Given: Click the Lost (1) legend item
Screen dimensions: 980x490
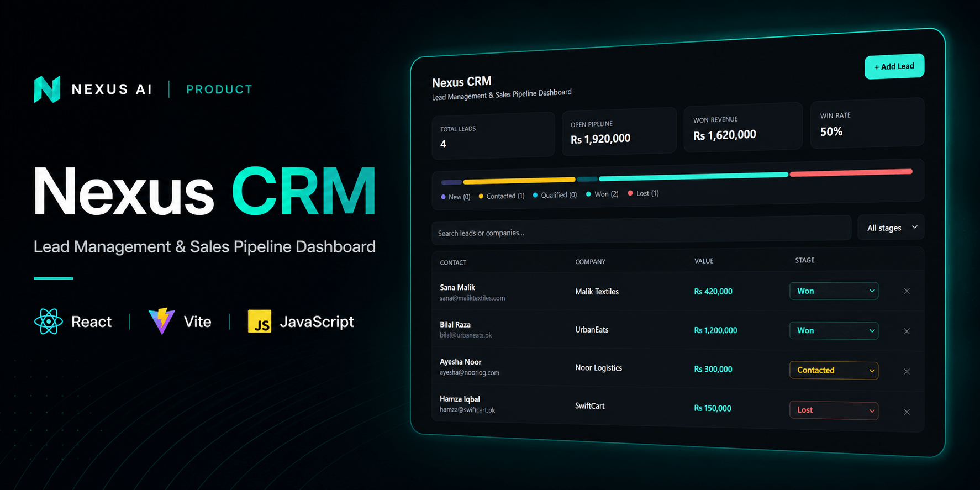Looking at the screenshot, I should 644,193.
